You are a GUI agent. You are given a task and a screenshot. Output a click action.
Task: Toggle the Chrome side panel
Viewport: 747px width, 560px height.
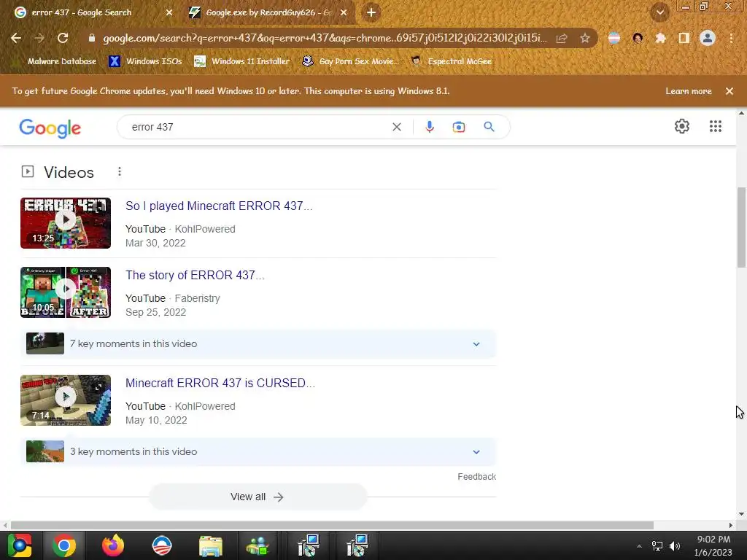(x=684, y=38)
